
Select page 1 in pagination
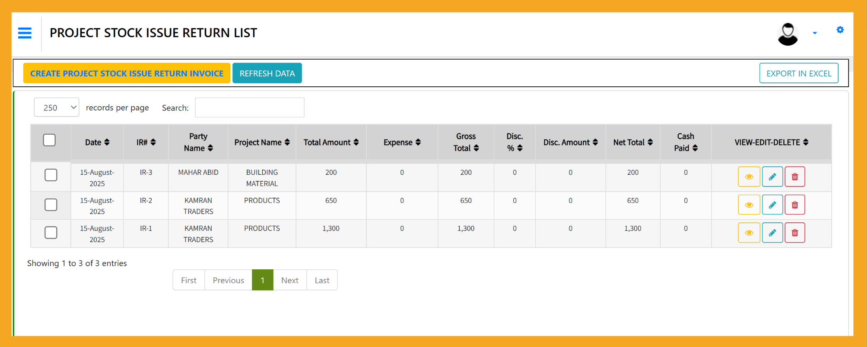(x=262, y=280)
